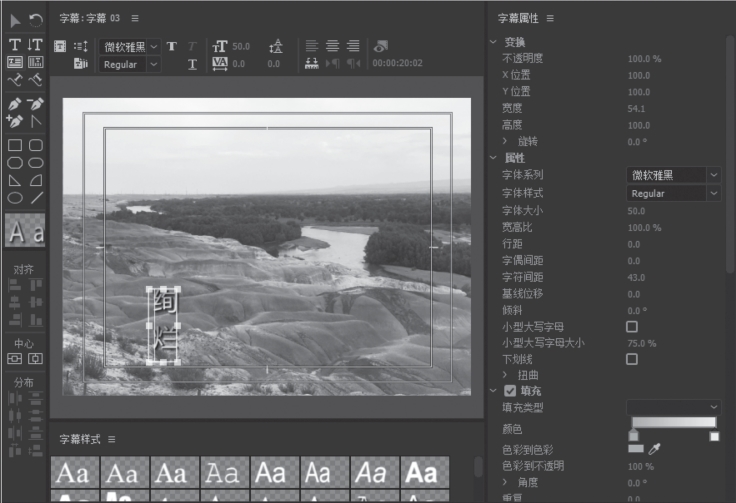This screenshot has width=736, height=503.
Task: Open the 填充类型 dropdown
Action: 673,407
